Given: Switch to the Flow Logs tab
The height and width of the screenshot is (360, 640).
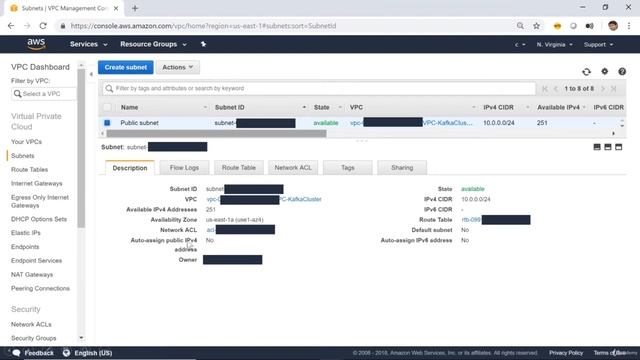Looking at the screenshot, I should click(x=184, y=168).
